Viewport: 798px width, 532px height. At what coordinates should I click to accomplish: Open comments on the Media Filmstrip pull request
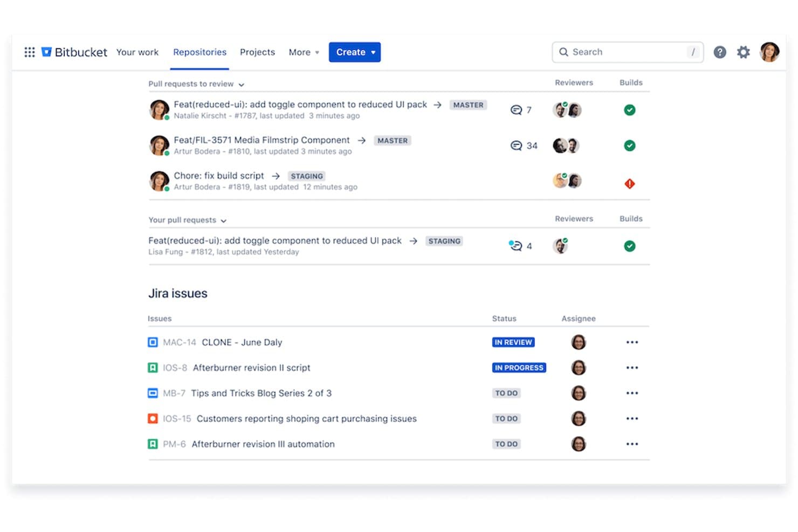click(x=524, y=146)
